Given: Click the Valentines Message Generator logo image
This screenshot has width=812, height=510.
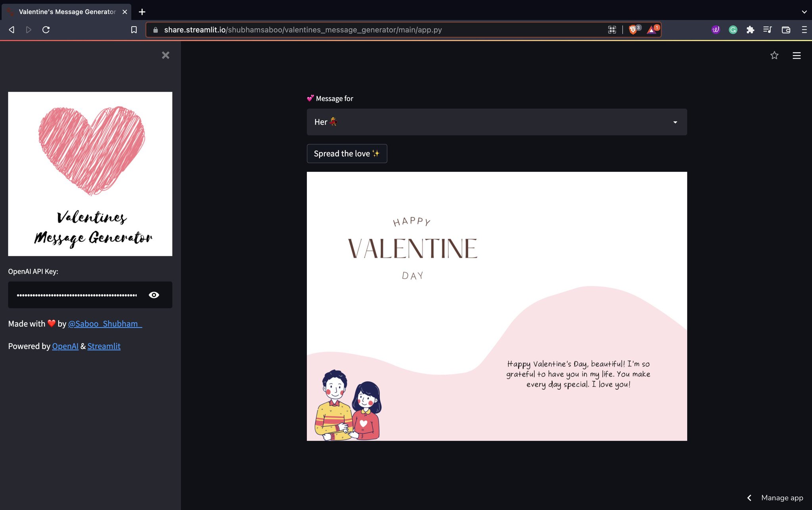Looking at the screenshot, I should (x=90, y=174).
